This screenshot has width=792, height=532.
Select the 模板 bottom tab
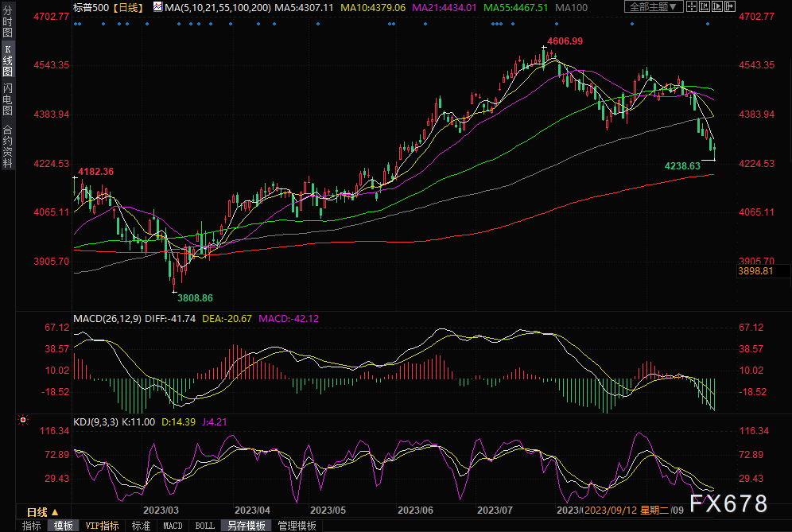(63, 526)
